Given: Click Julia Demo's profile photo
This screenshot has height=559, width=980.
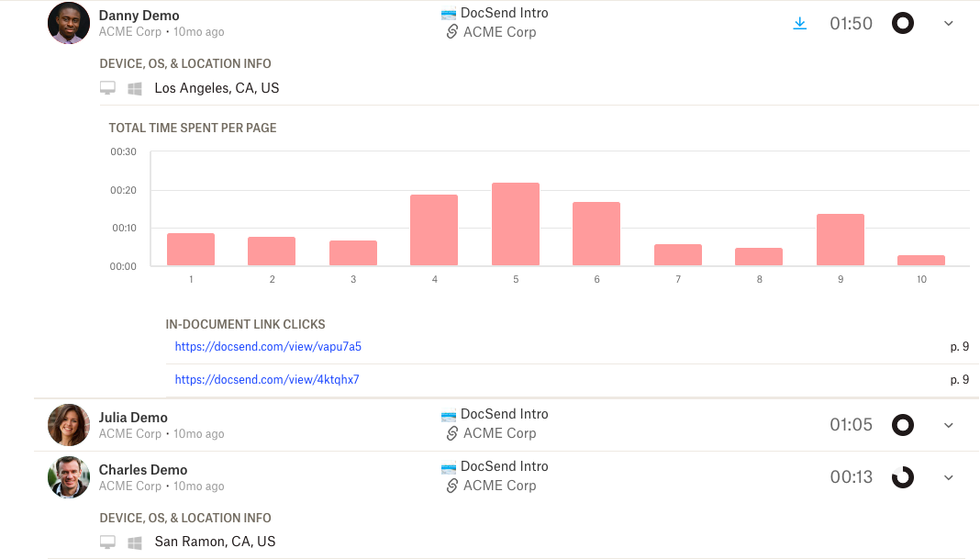Looking at the screenshot, I should coord(69,425).
